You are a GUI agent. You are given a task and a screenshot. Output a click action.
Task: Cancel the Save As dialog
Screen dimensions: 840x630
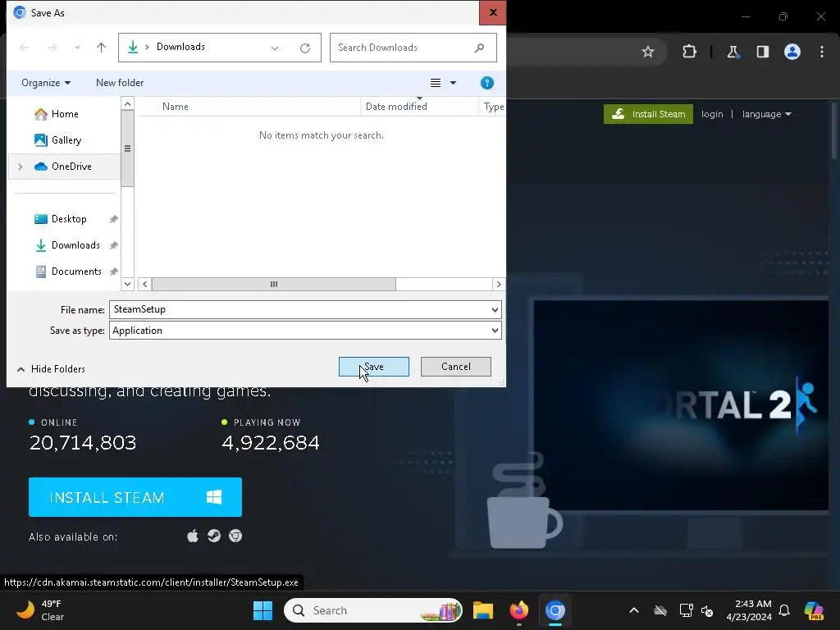coord(456,367)
